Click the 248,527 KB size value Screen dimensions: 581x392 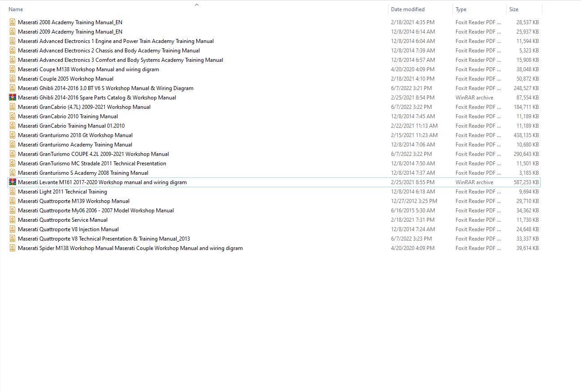click(526, 88)
